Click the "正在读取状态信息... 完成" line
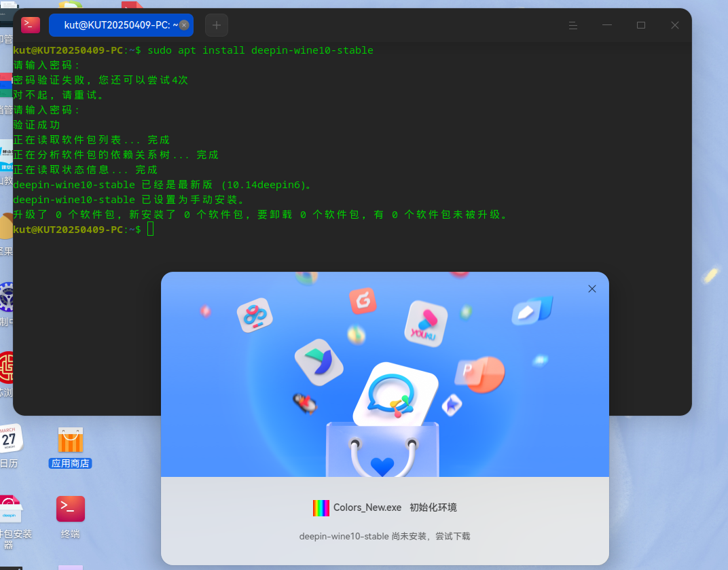Image resolution: width=728 pixels, height=570 pixels. pos(86,170)
